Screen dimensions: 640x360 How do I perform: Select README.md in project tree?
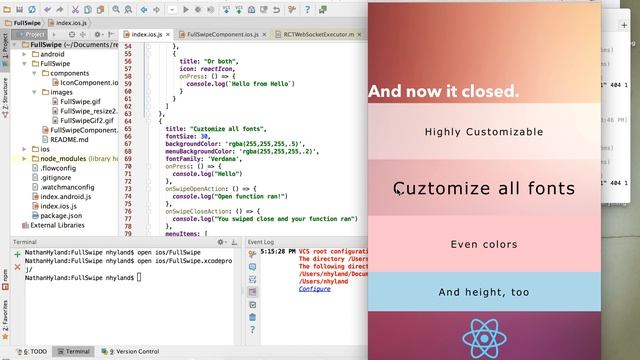pyautogui.click(x=65, y=140)
